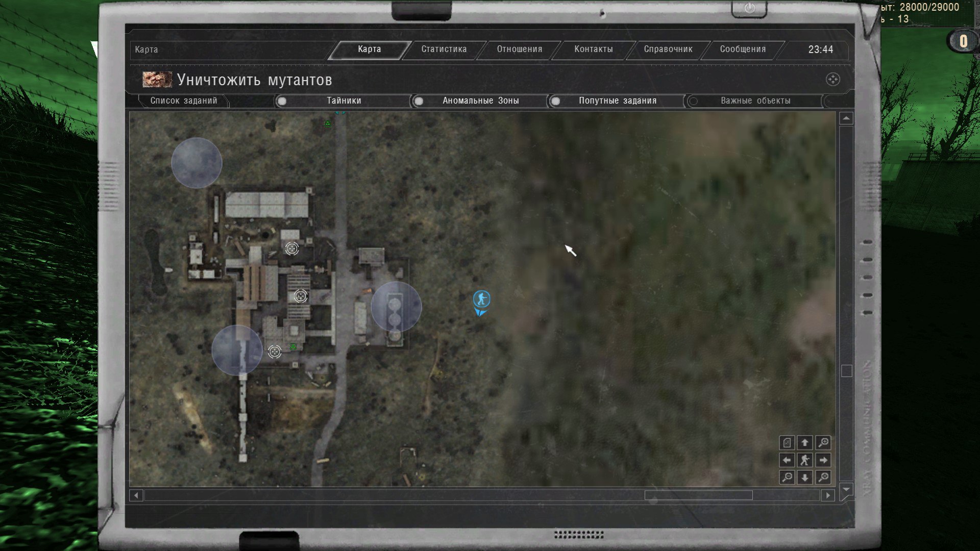Viewport: 980px width, 551px height.
Task: Zoom out with the minus magnifier icon
Action: pyautogui.click(x=787, y=478)
